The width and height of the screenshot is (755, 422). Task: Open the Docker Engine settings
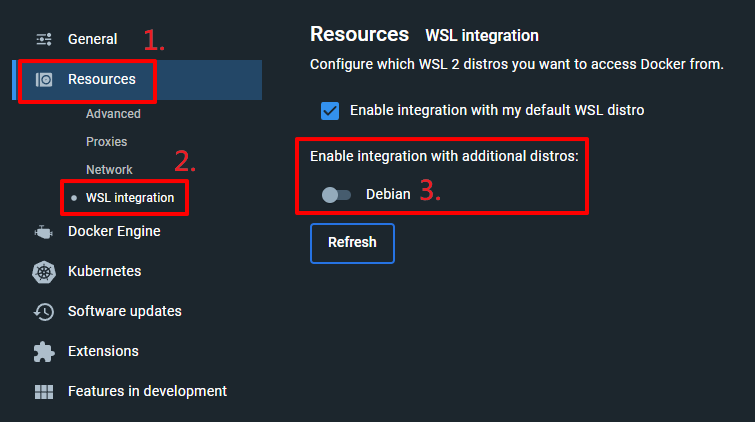click(x=114, y=232)
